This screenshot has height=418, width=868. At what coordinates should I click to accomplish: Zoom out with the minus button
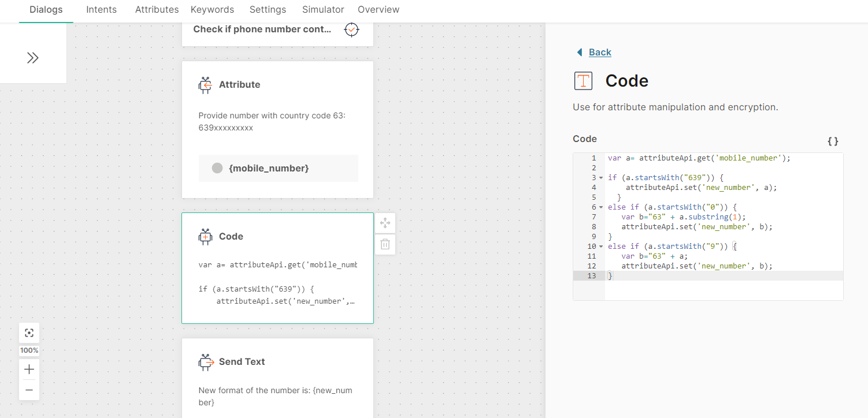(29, 390)
